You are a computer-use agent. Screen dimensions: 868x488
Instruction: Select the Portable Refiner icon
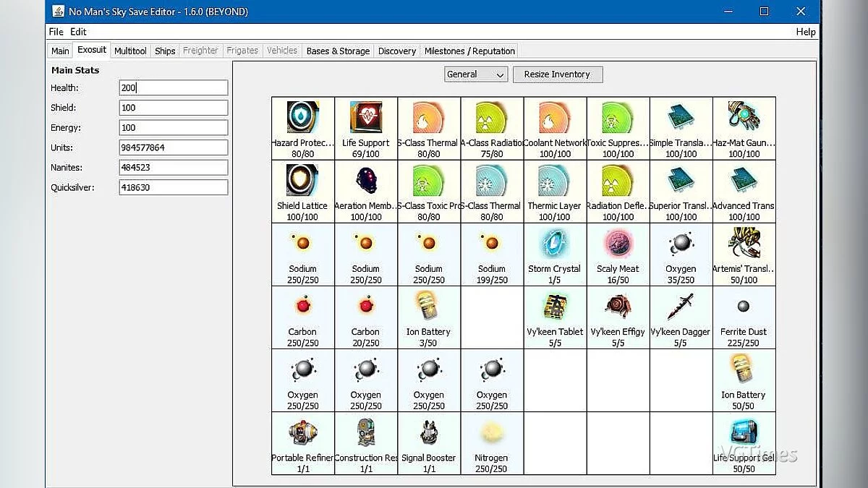click(x=302, y=435)
